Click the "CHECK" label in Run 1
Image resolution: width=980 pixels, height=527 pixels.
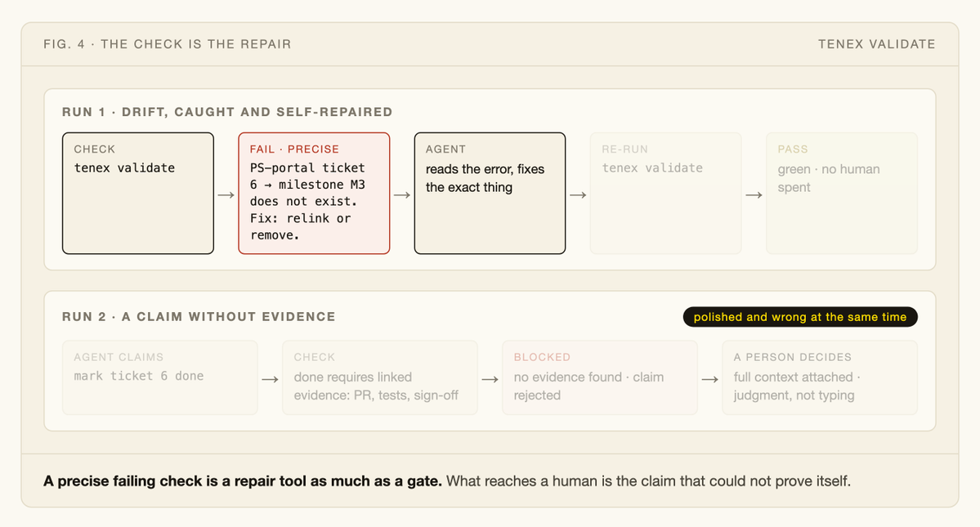[x=94, y=150]
